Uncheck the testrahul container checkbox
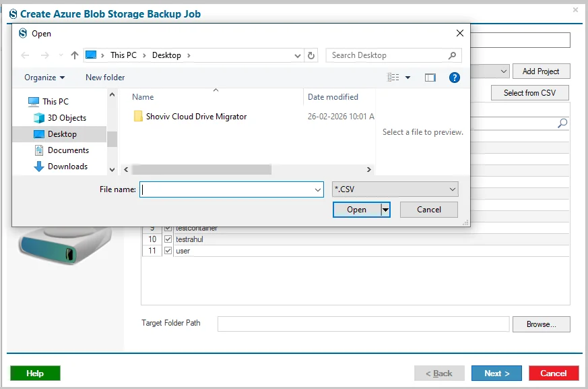Screen dimensions: 588x389 point(168,239)
